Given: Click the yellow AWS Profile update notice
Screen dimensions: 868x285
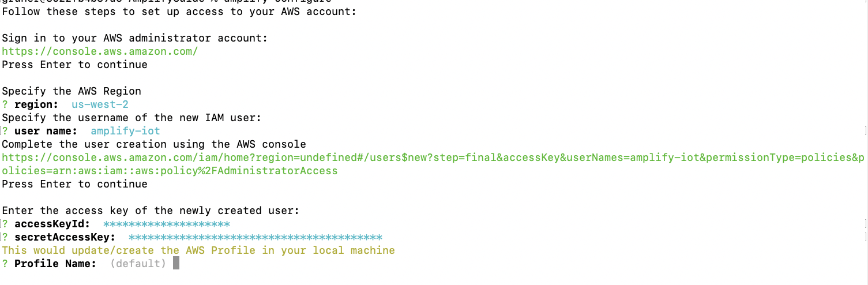Looking at the screenshot, I should click(198, 250).
